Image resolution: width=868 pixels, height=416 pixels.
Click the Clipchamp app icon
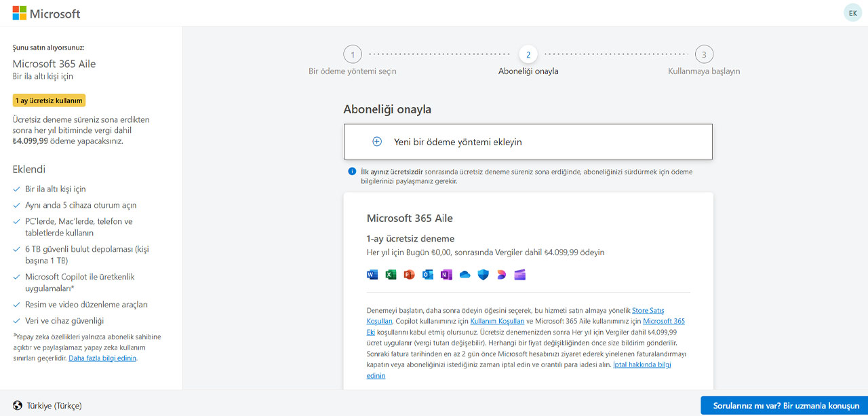tap(520, 275)
